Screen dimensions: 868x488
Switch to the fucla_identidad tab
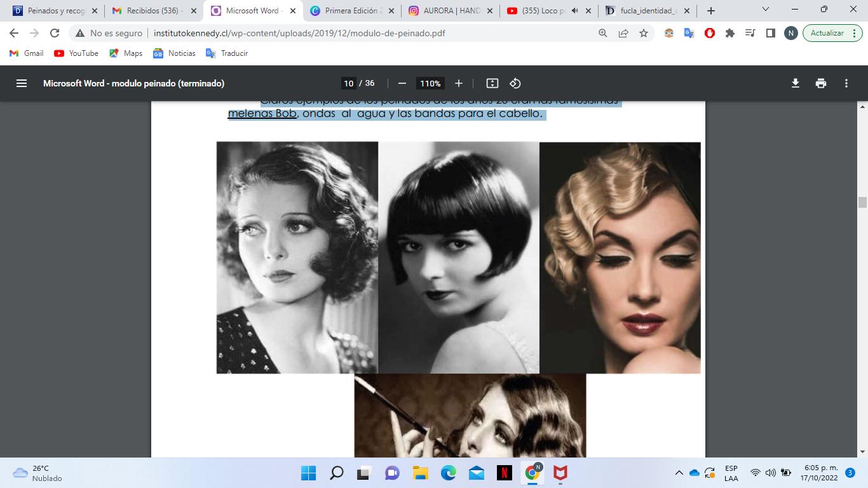point(648,11)
